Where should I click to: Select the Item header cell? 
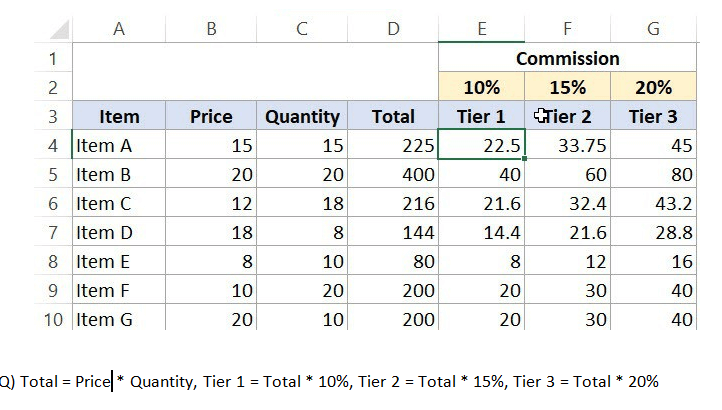[119, 117]
